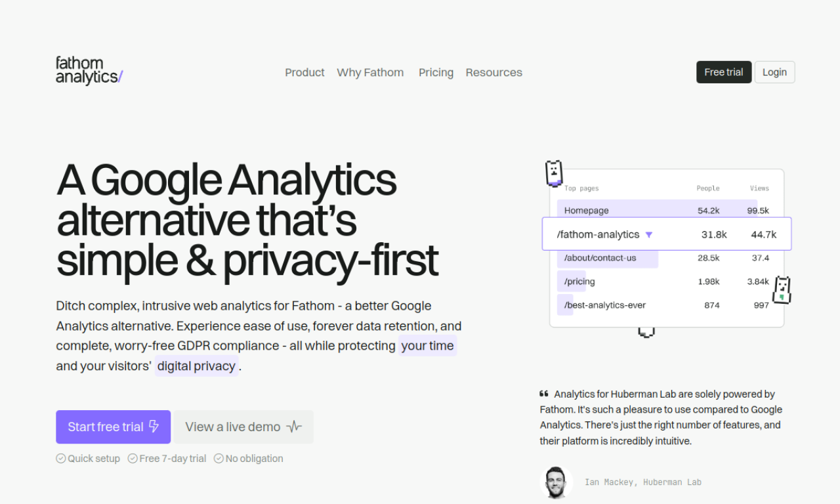Open the Resources menu
This screenshot has height=504, width=840.
point(493,72)
